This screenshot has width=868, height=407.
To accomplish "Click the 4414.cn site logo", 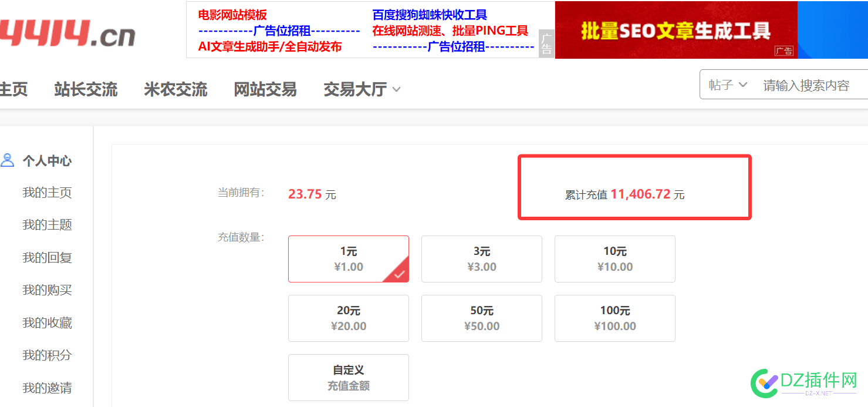I will pyautogui.click(x=67, y=33).
